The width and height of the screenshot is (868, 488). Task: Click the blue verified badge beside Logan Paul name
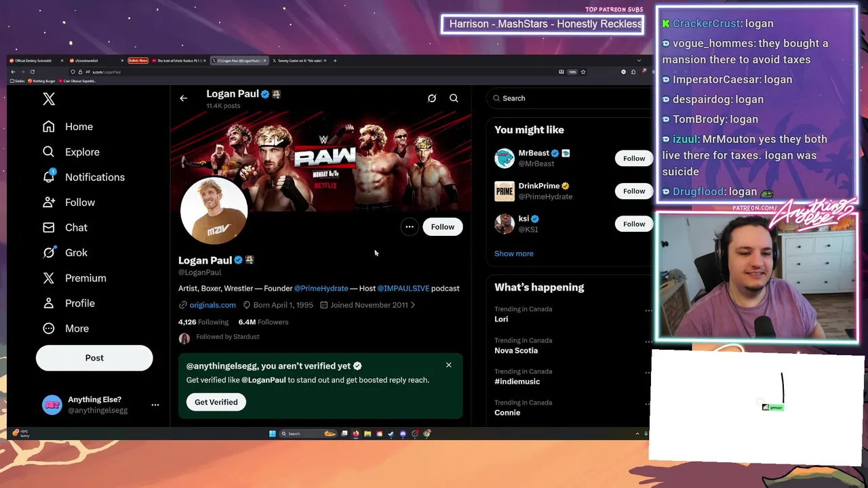238,260
